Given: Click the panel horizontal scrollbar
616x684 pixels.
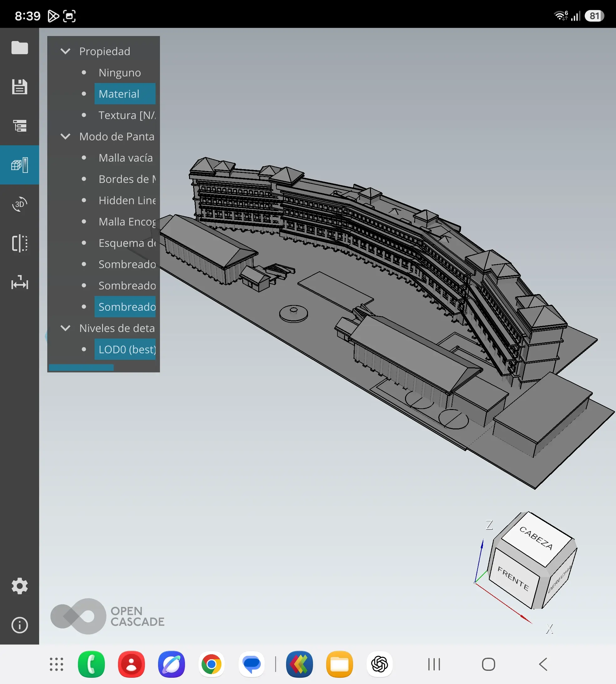Looking at the screenshot, I should pyautogui.click(x=81, y=367).
